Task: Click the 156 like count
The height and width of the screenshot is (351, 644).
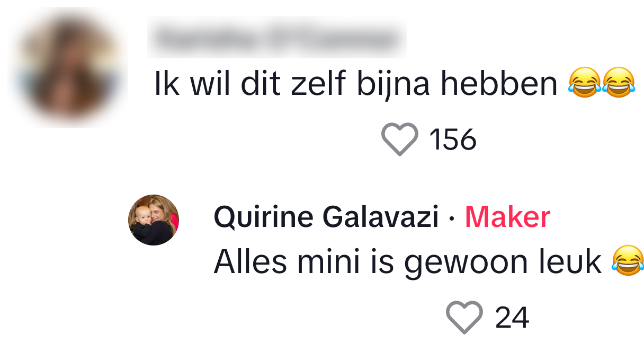Action: [453, 140]
